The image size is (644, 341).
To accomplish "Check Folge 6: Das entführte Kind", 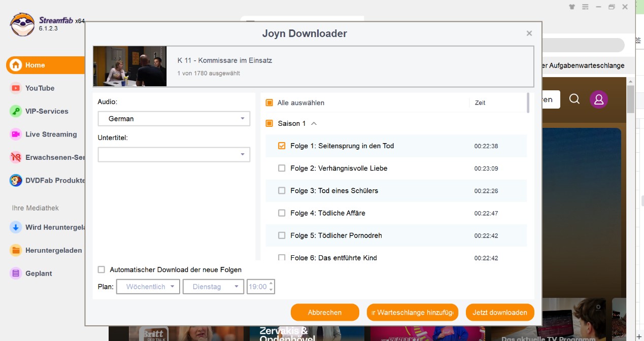I will [x=282, y=257].
